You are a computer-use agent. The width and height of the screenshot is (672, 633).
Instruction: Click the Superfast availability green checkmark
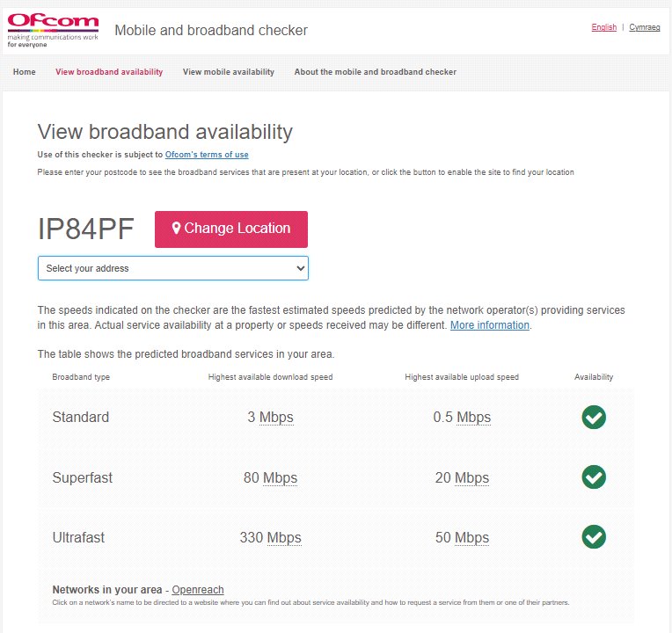(x=594, y=477)
